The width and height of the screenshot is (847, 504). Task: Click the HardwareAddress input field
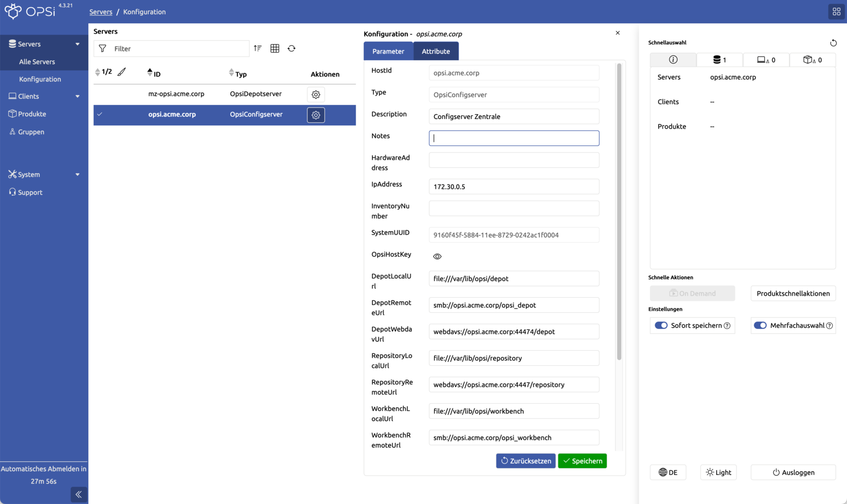(514, 160)
